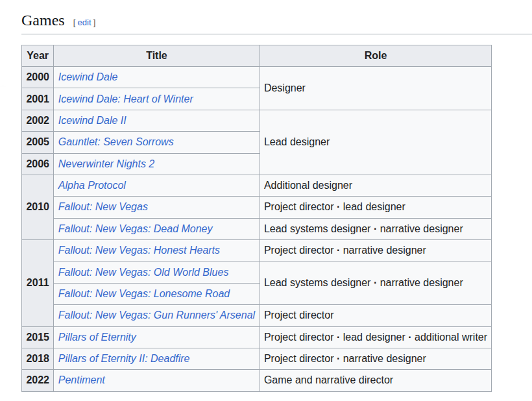
Task: Open Pillars of Eternity II: Deadfire link
Action: [x=124, y=359]
